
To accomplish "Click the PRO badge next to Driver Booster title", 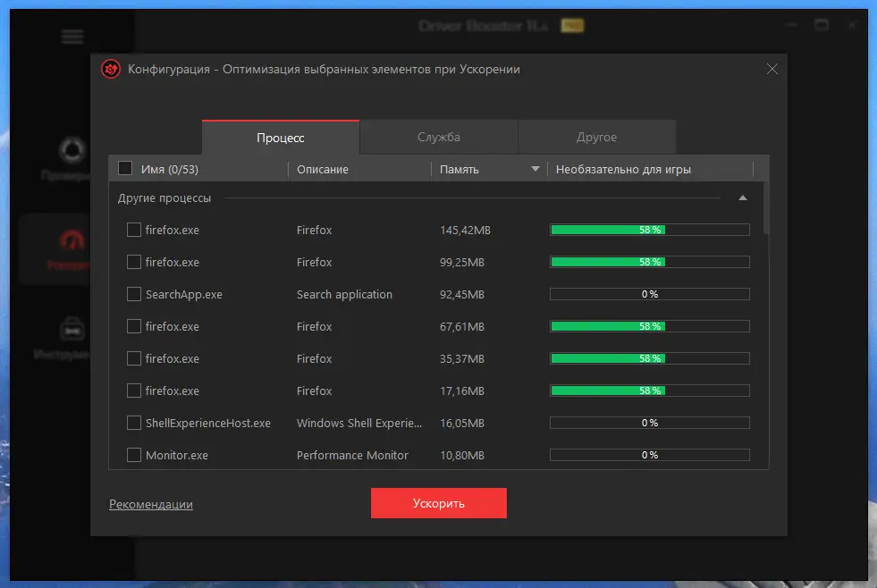I will pos(572,26).
